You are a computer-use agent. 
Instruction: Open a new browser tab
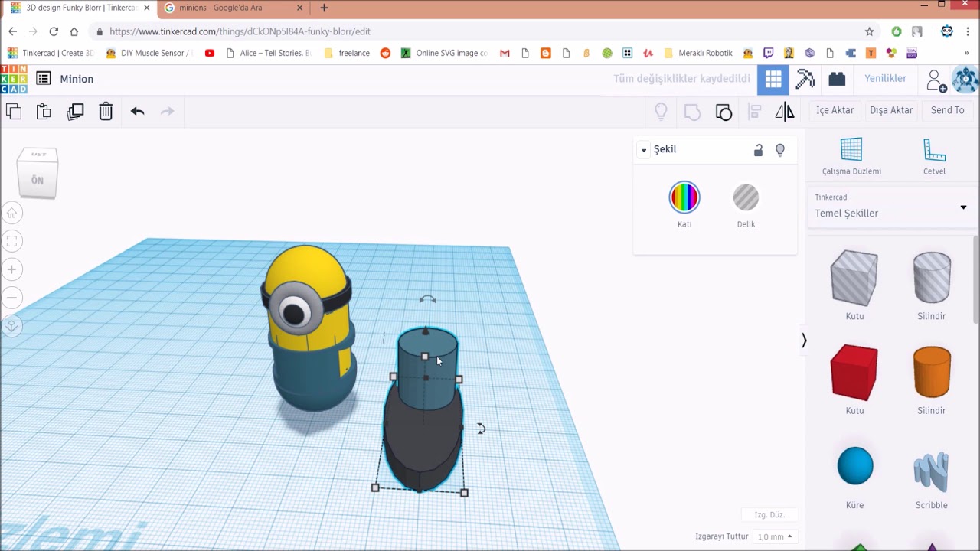click(324, 8)
